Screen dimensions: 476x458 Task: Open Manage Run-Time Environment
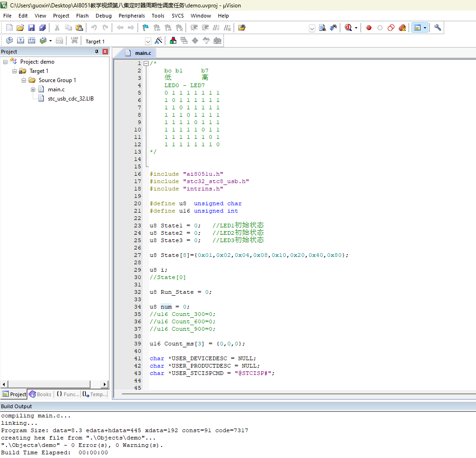(195, 41)
